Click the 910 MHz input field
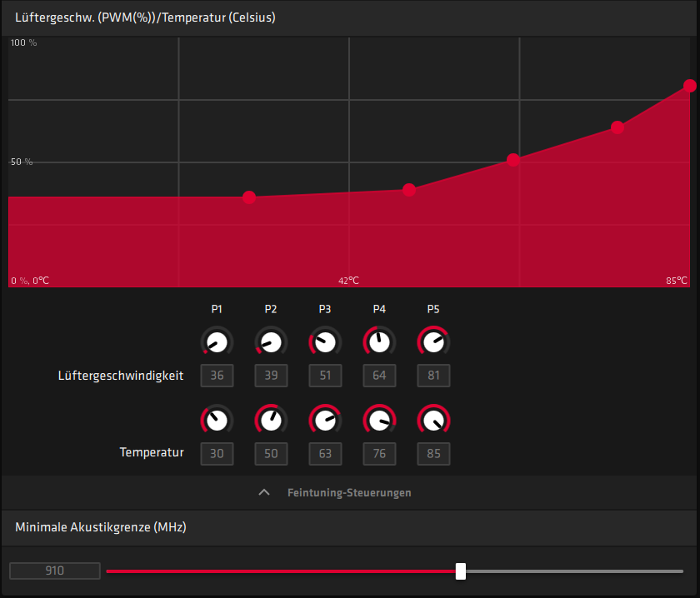This screenshot has height=598, width=700. coord(54,571)
